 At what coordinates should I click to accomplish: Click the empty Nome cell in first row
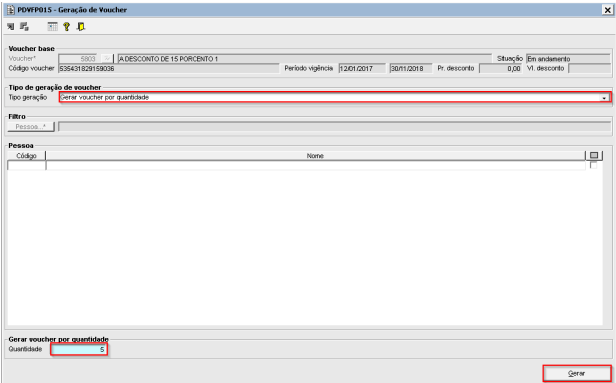point(315,165)
